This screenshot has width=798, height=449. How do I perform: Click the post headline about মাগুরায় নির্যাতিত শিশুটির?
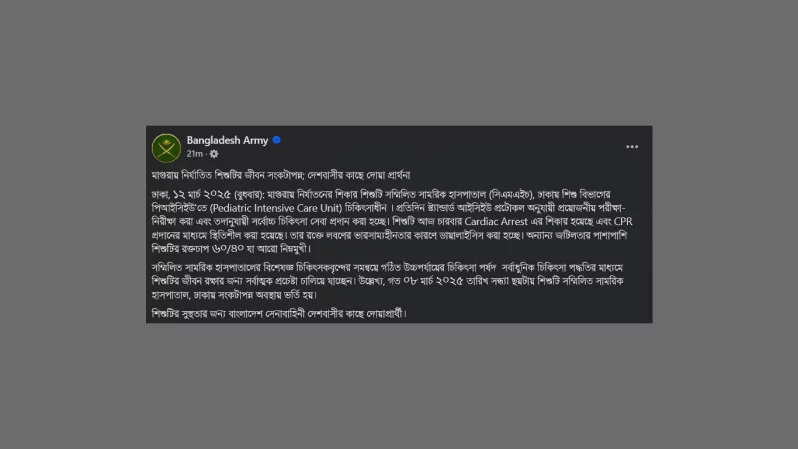tap(281, 175)
